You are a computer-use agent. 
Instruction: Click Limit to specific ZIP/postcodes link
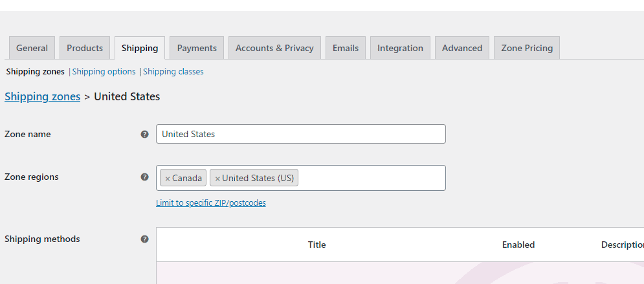pos(211,202)
